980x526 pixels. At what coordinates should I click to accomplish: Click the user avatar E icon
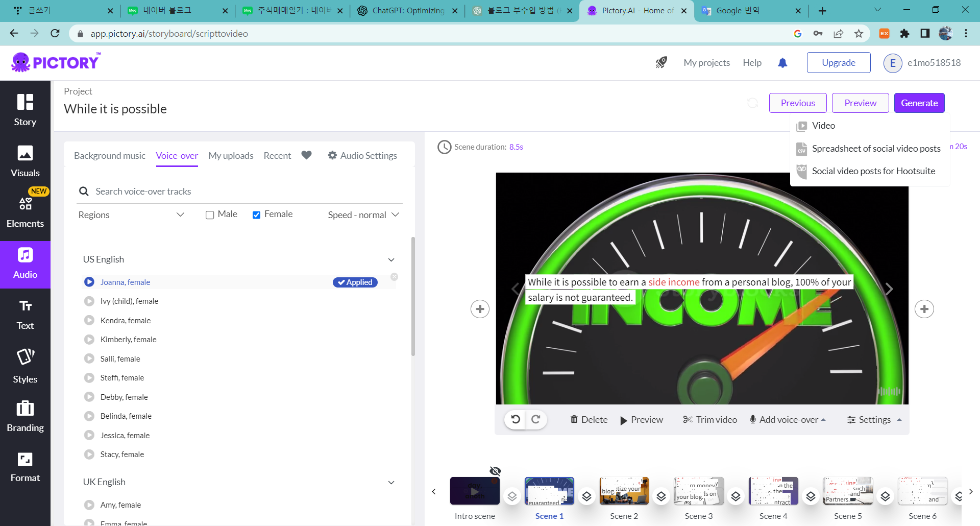(x=893, y=63)
